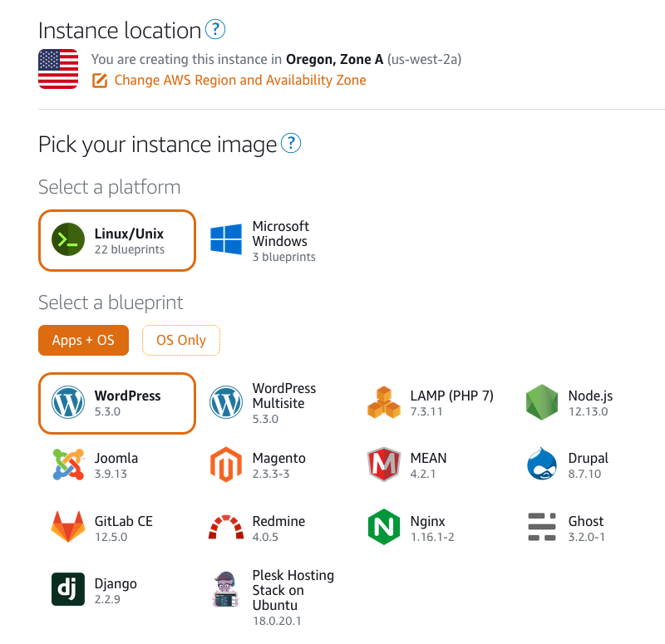Screen dimensions: 665x644
Task: Click the Plesk version 18.0.20.1
Action: 277,621
